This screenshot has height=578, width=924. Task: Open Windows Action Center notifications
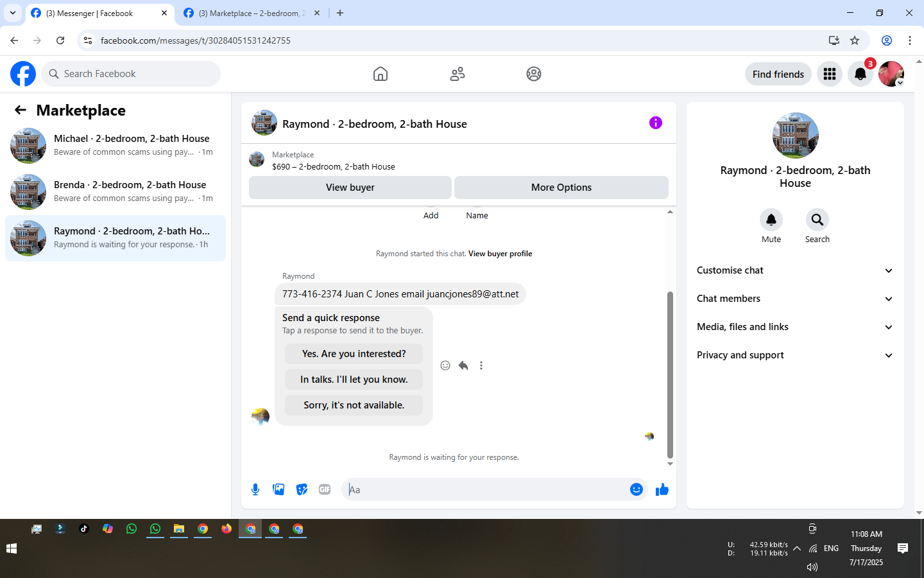coord(903,548)
